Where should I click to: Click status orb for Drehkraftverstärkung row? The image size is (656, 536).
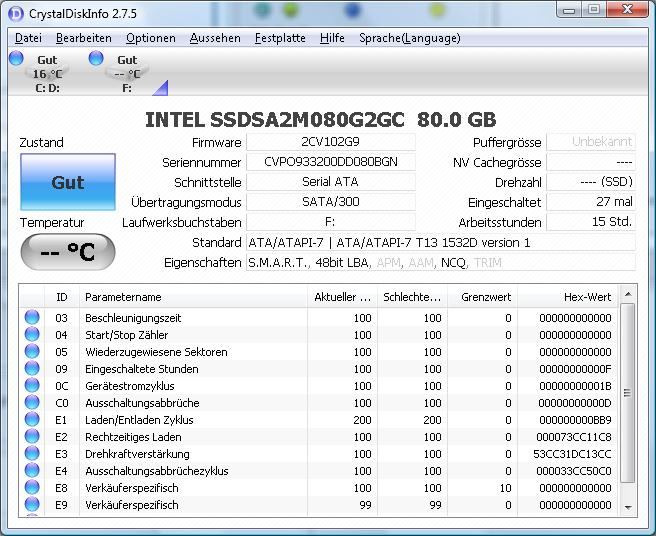click(x=32, y=453)
